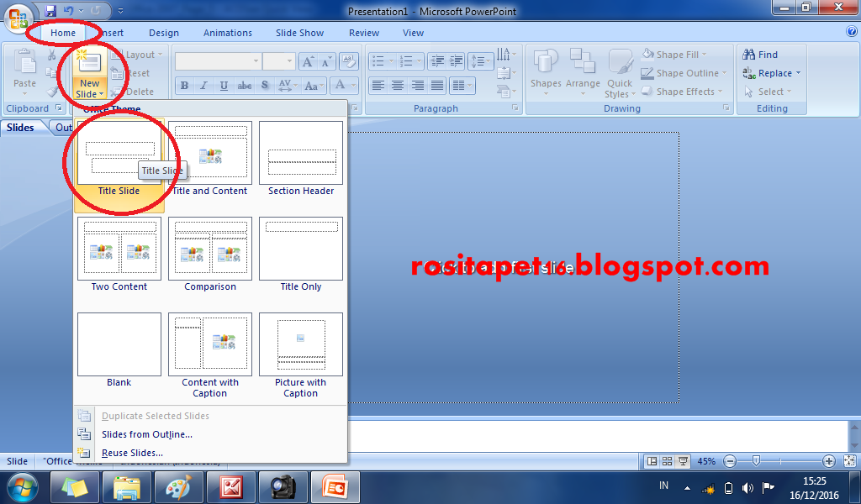
Task: Select the Blank layout
Action: click(119, 351)
